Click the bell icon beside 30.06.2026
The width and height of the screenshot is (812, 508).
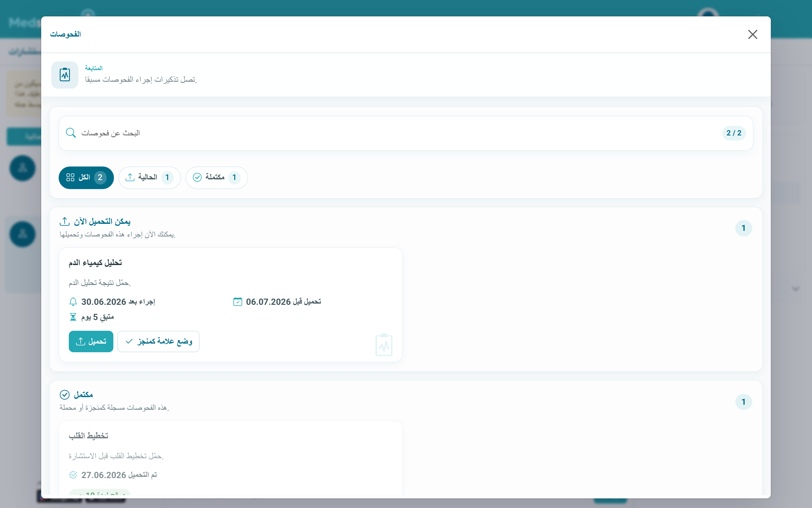[73, 302]
